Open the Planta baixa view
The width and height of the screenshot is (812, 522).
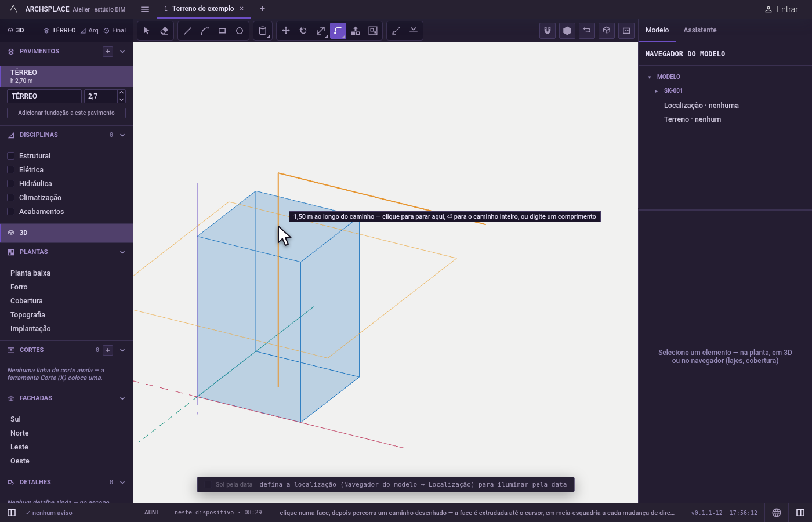(x=30, y=273)
